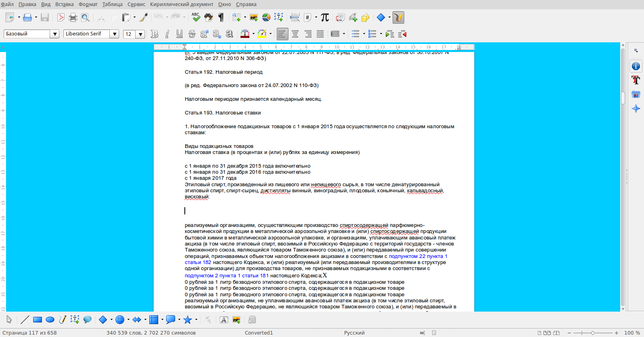Align the paragraph to the right

coord(308,34)
